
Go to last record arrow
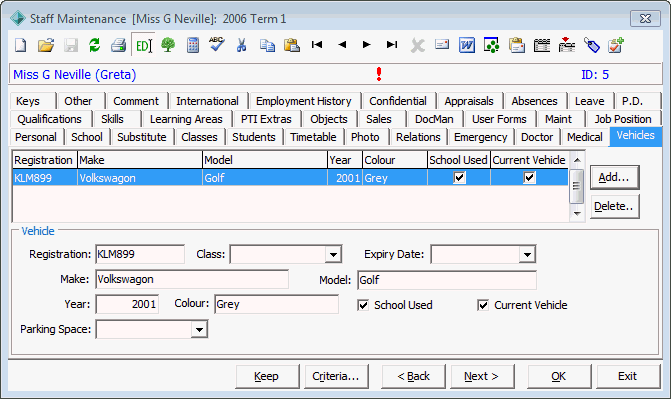pos(392,45)
